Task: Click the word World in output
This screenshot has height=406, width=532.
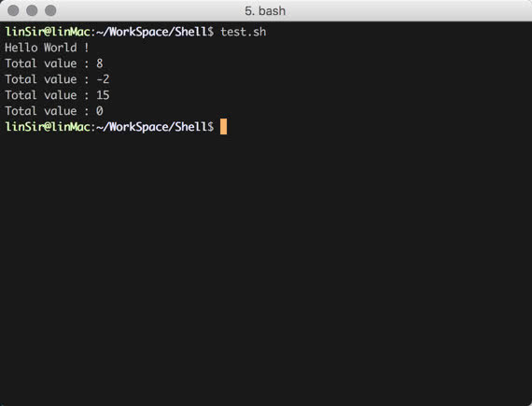Action: 61,48
